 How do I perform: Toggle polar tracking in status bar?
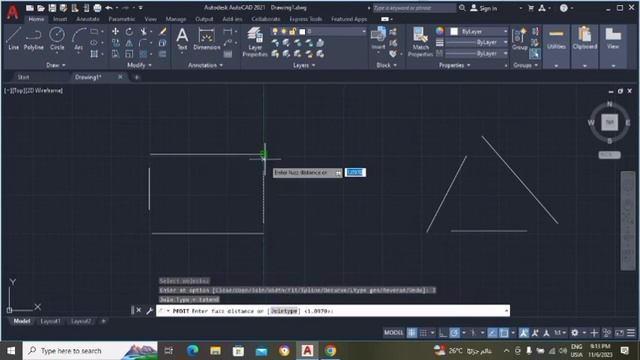pyautogui.click(x=454, y=333)
